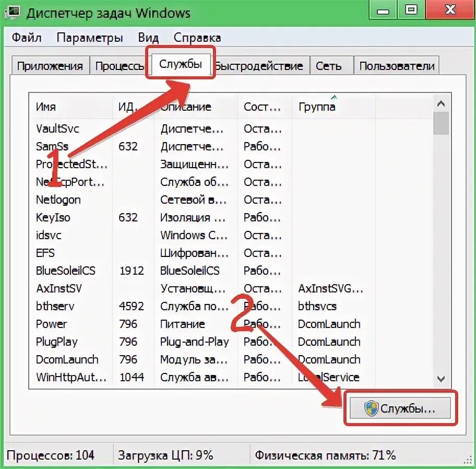
Task: Switch to the Процессы tab
Action: click(x=120, y=66)
